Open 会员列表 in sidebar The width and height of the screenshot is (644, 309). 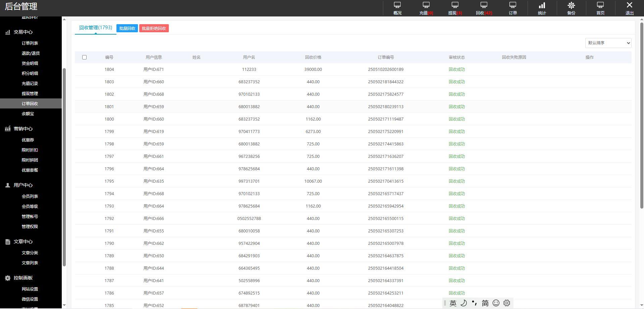pyautogui.click(x=30, y=196)
